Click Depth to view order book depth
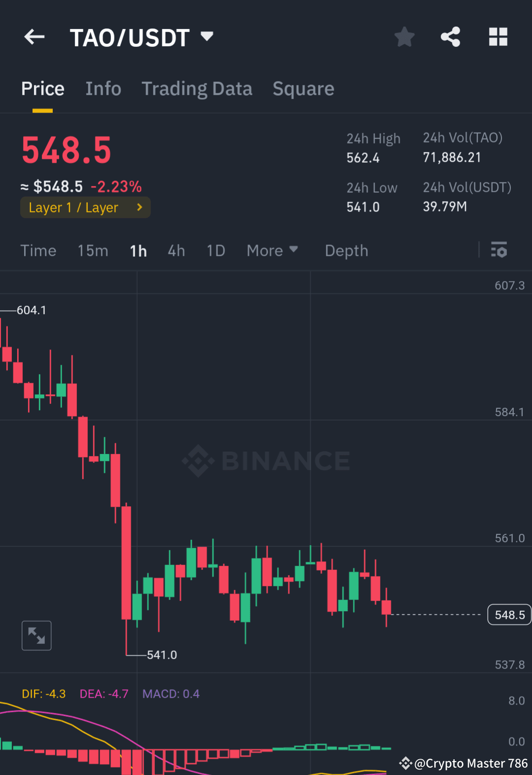This screenshot has height=775, width=532. (x=346, y=250)
